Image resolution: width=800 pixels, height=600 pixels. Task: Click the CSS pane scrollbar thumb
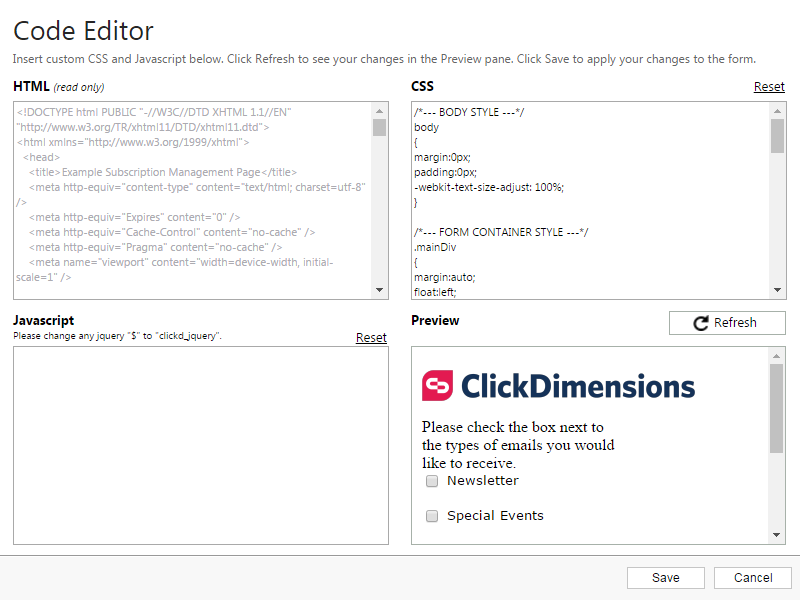pos(777,136)
